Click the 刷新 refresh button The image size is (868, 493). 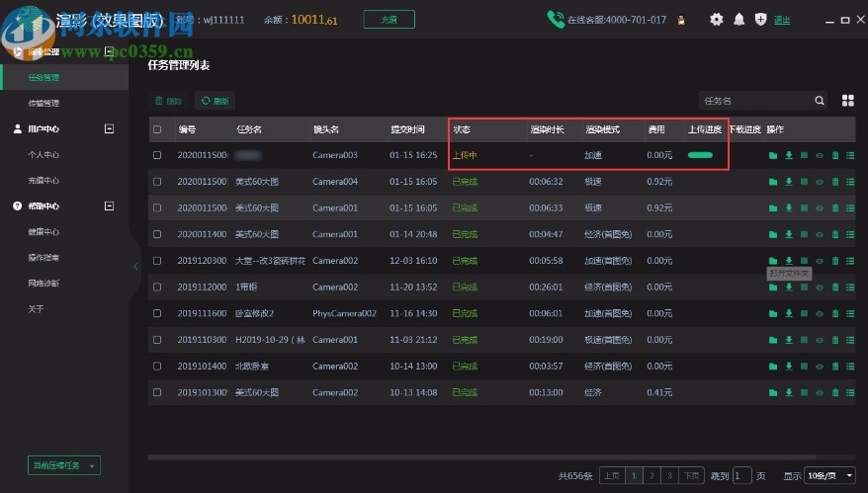216,101
